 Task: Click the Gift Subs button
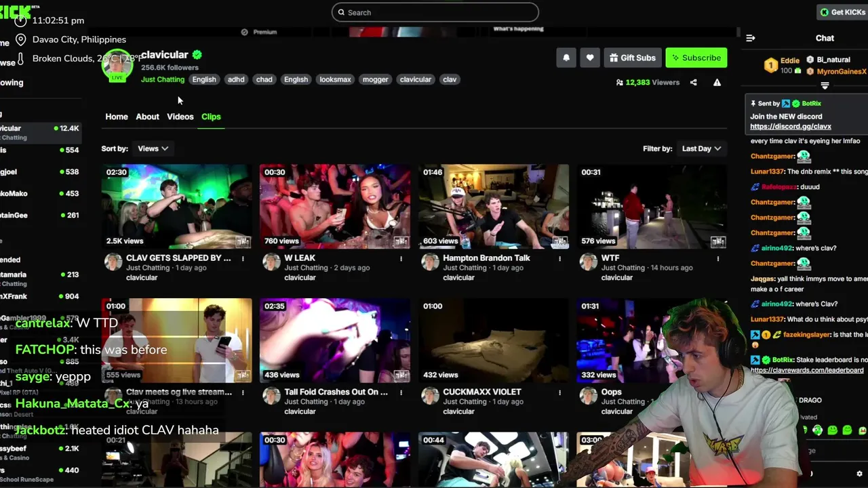(x=631, y=58)
